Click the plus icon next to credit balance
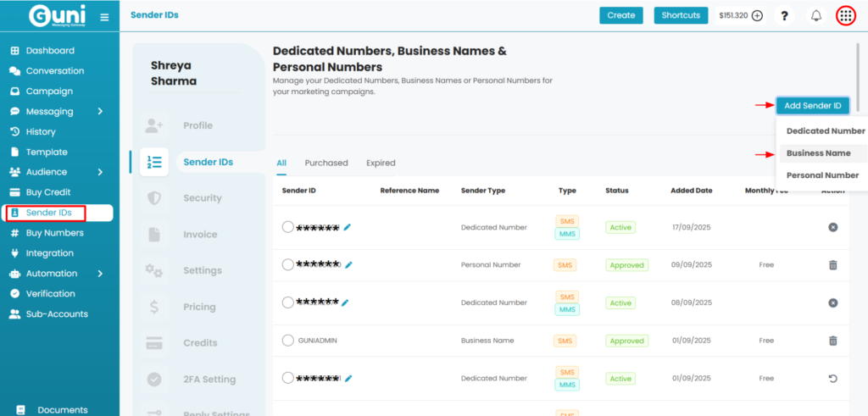868x416 pixels. pos(757,15)
